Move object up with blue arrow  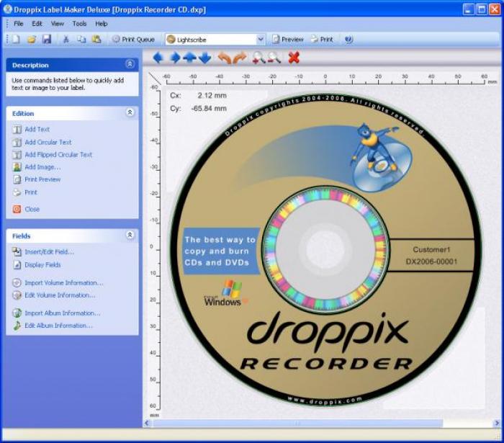189,58
